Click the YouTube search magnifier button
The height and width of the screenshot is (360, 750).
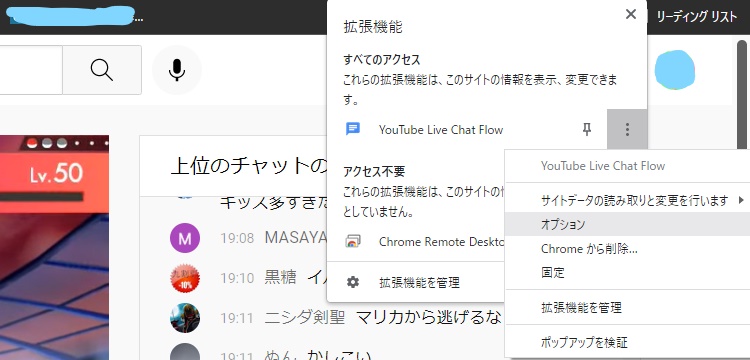[102, 70]
